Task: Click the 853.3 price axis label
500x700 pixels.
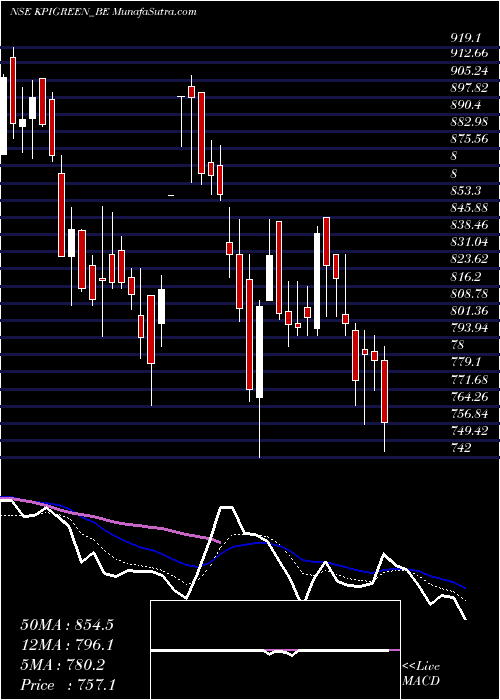Action: point(466,191)
